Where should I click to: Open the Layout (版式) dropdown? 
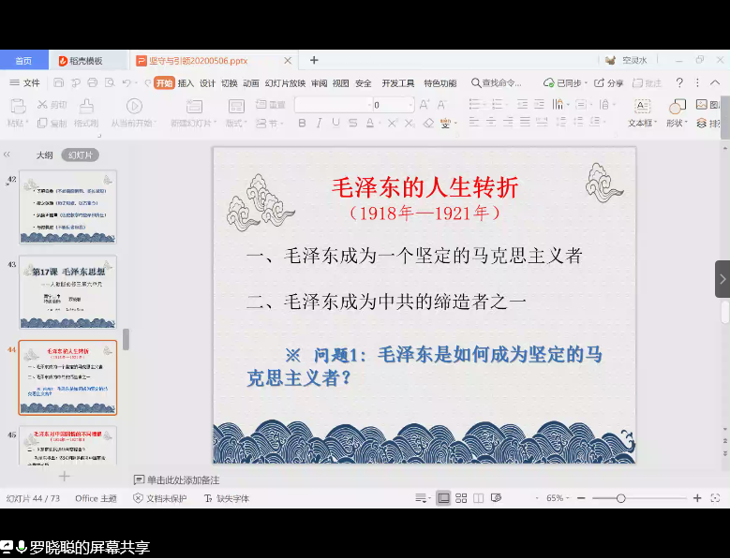(x=236, y=123)
